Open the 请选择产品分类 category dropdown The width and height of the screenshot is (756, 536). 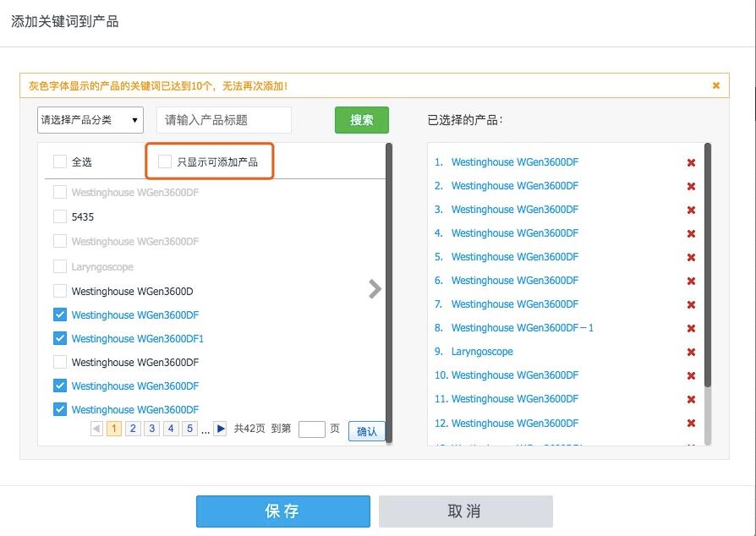coord(90,120)
